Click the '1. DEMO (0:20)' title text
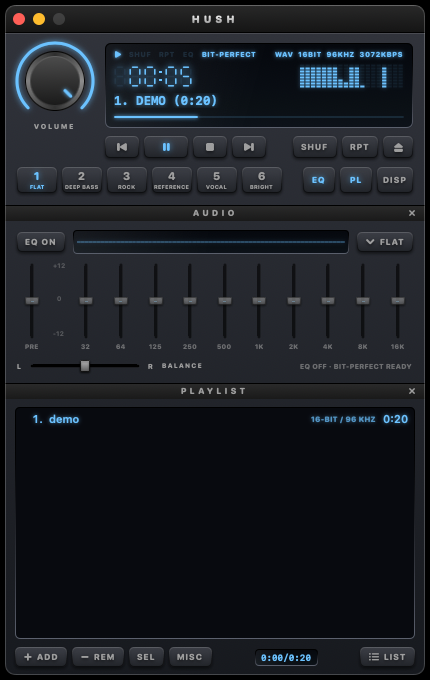430x680 pixels. tap(165, 101)
